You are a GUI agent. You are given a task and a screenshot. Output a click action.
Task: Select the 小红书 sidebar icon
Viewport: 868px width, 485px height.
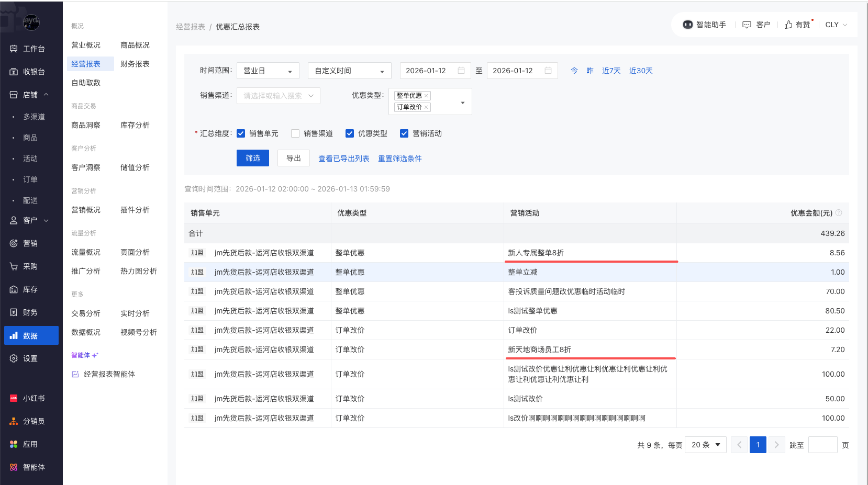click(x=14, y=398)
